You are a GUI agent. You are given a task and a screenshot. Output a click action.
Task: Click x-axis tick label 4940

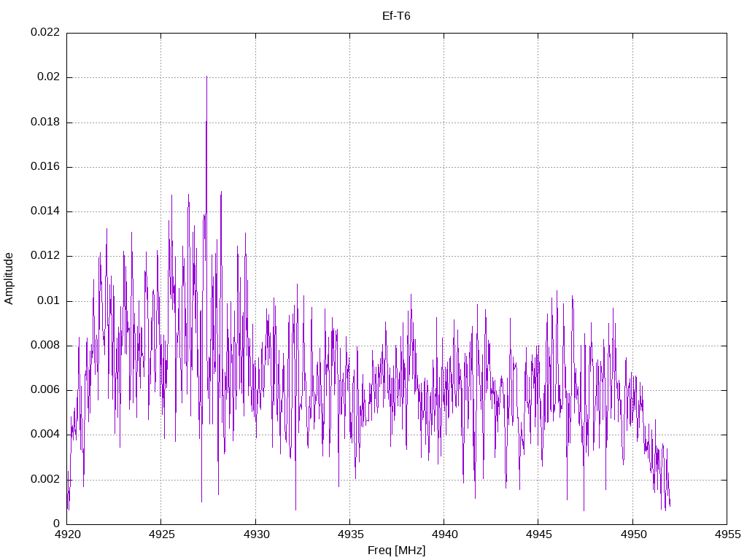click(444, 534)
